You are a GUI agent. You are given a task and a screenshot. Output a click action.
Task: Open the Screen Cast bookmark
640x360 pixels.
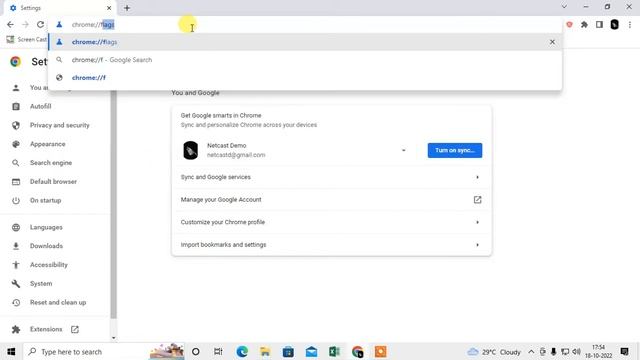coord(27,40)
